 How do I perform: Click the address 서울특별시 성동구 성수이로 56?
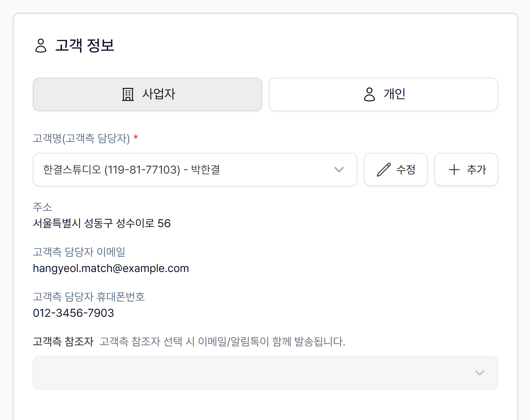tap(102, 223)
